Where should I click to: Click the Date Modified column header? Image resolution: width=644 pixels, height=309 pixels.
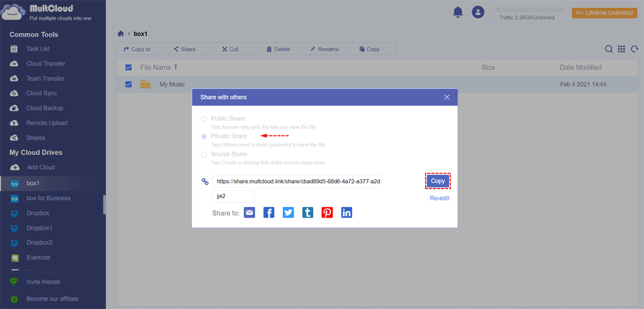point(581,67)
